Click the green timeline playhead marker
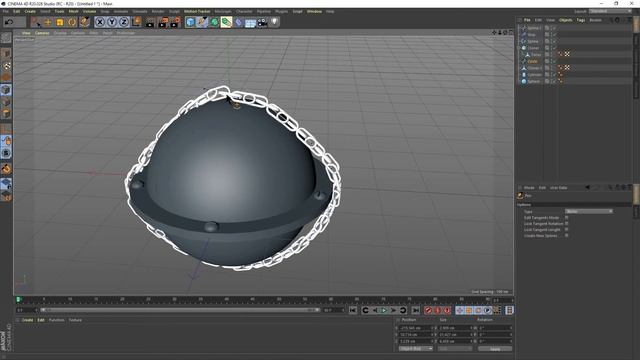Viewport: 640px width, 360px height. [18, 300]
